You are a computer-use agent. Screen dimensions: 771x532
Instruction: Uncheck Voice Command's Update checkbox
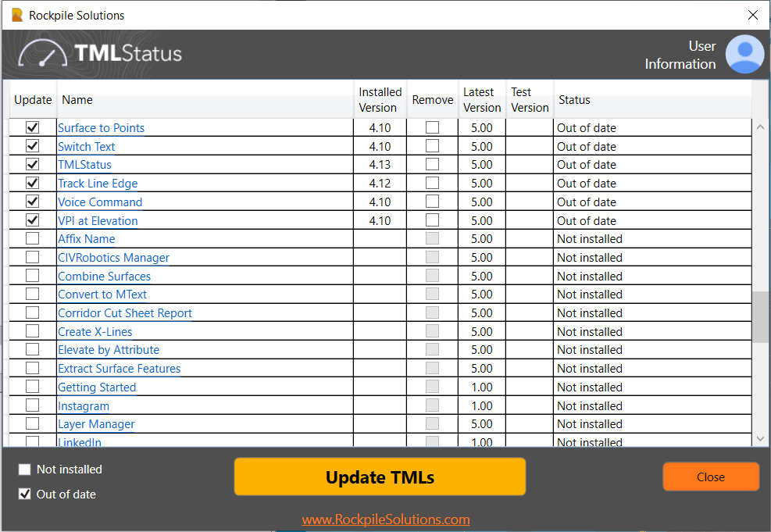click(32, 202)
